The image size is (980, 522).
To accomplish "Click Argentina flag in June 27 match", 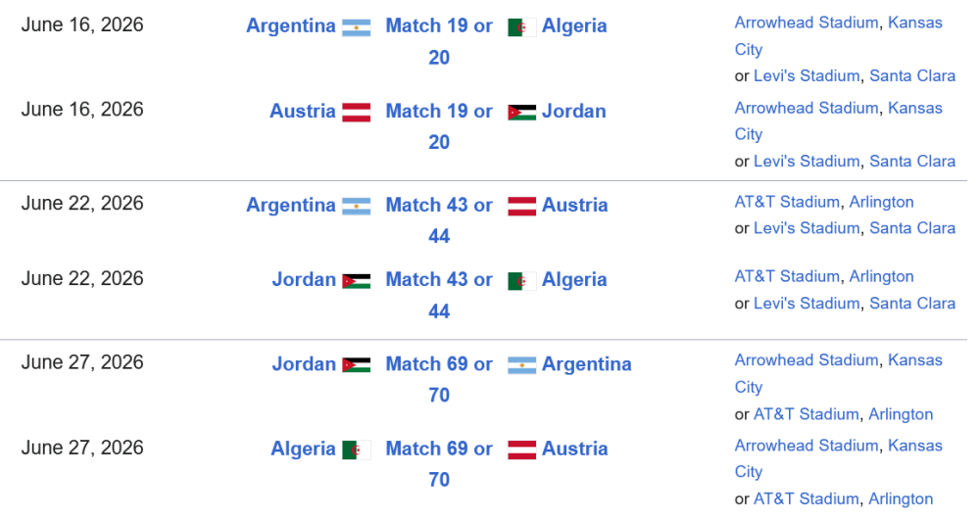I will (521, 365).
